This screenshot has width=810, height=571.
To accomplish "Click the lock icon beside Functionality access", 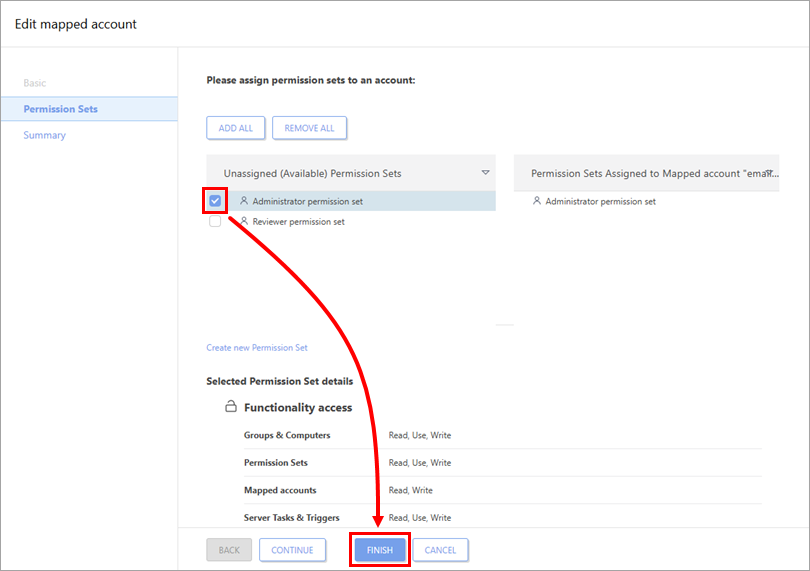I will click(x=230, y=407).
